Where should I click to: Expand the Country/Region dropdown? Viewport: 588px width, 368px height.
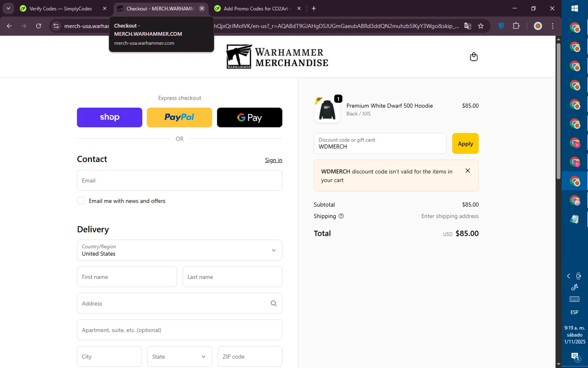click(x=180, y=250)
